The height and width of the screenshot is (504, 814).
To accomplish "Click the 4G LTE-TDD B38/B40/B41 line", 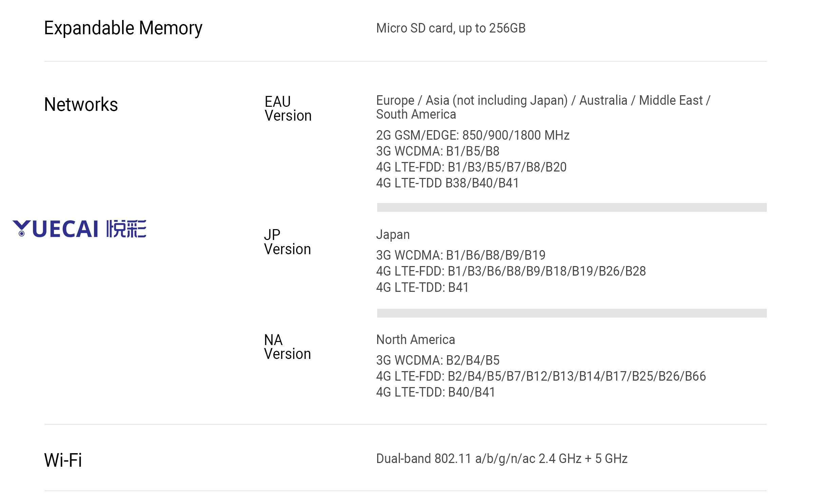I will coord(447,183).
